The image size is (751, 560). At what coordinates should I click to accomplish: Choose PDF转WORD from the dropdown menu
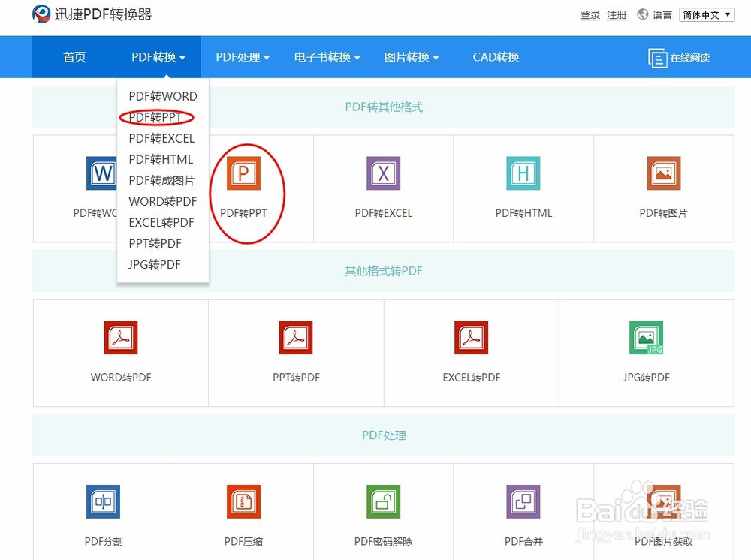[163, 96]
